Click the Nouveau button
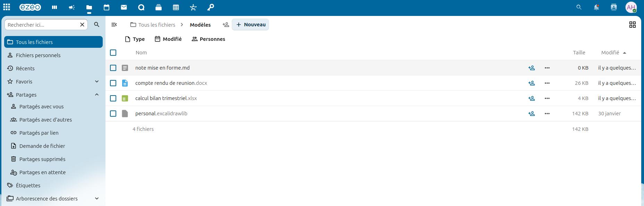The height and width of the screenshot is (206, 644). (x=251, y=25)
